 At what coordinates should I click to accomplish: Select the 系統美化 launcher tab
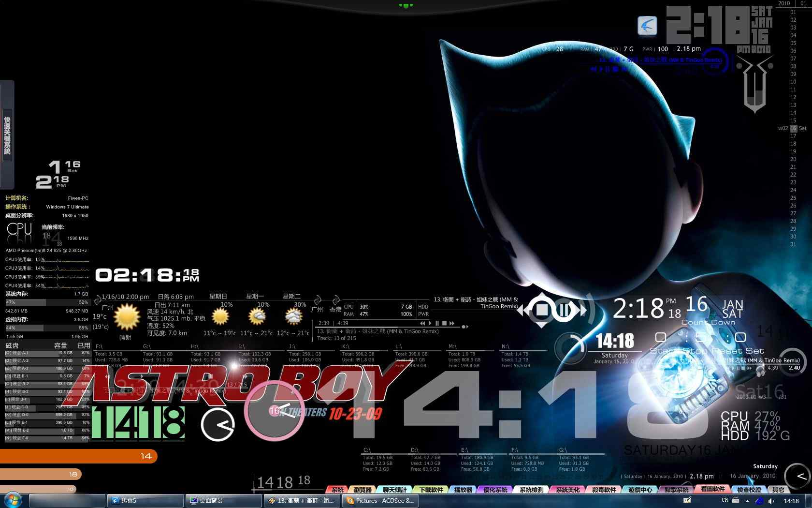[567, 490]
